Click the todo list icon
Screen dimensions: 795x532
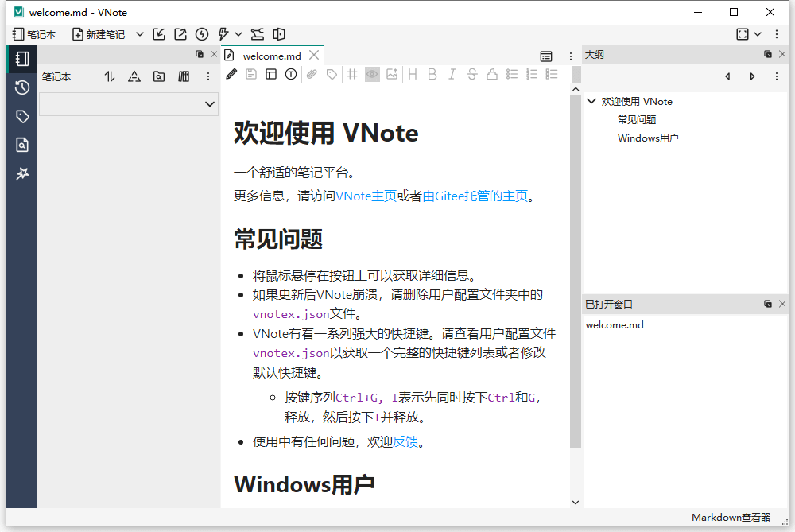552,75
